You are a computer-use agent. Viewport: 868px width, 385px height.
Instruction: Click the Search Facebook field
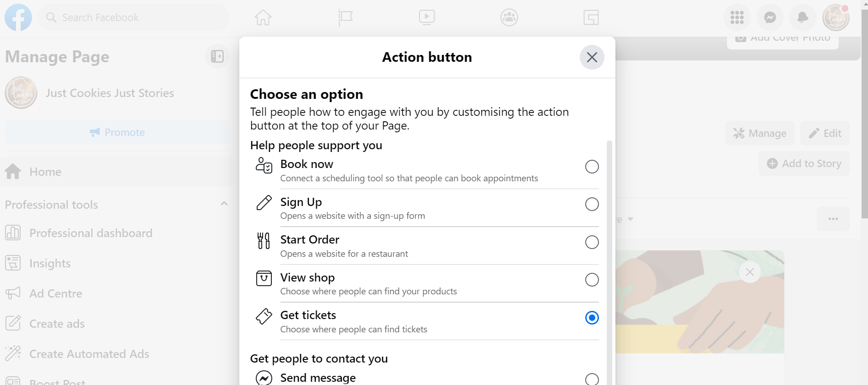(x=134, y=17)
